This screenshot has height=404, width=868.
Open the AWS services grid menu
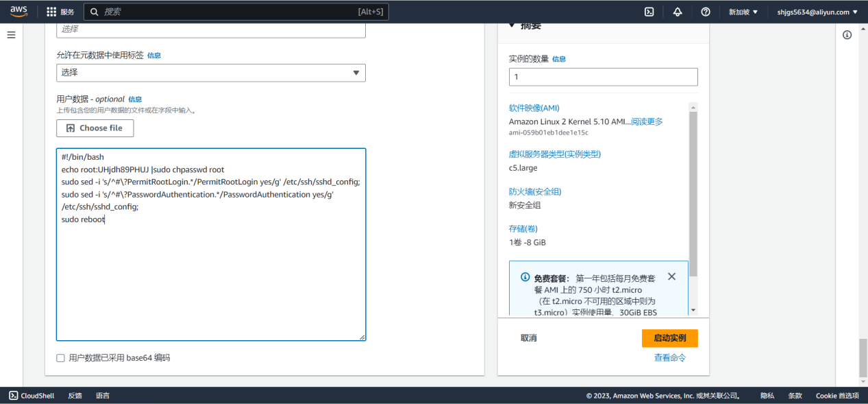tap(51, 11)
